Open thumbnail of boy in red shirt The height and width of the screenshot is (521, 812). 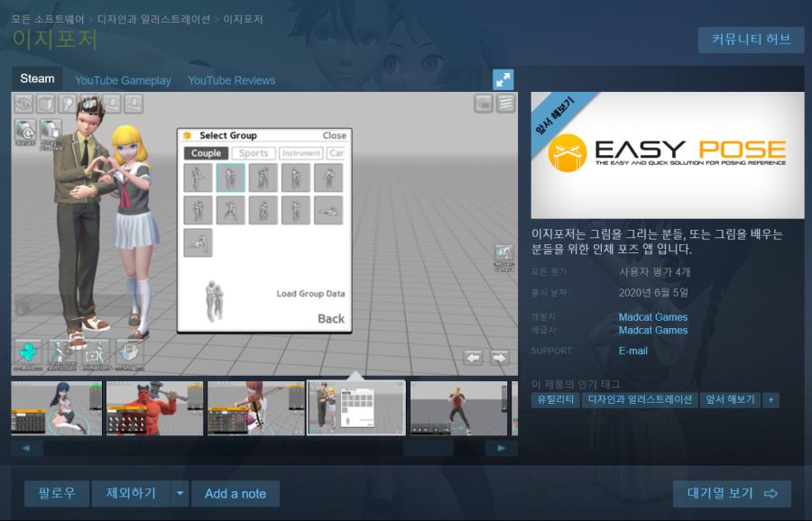(458, 408)
